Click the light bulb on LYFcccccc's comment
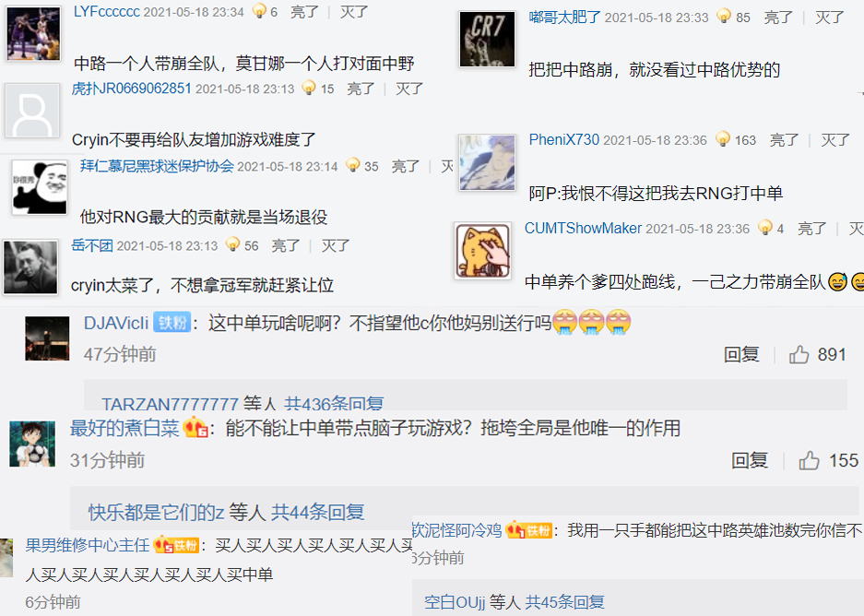Screen dimensions: 864x616 (x=258, y=10)
